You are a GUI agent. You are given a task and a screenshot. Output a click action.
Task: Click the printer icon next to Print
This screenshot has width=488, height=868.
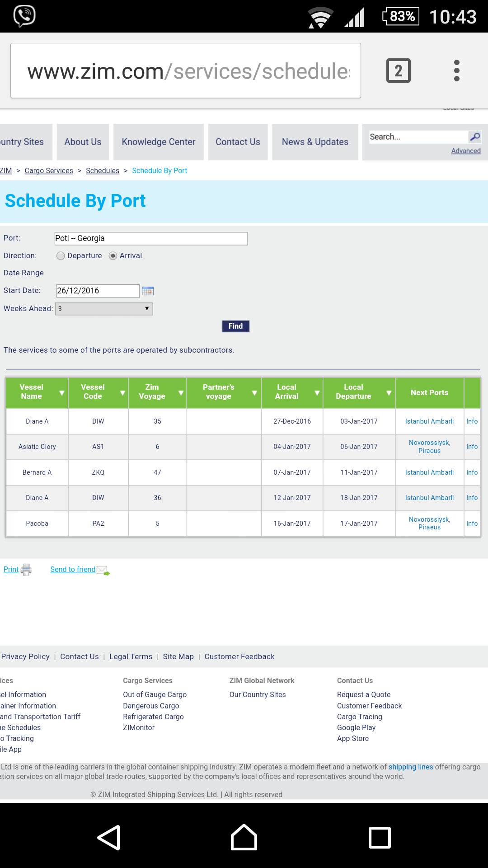pos(26,570)
